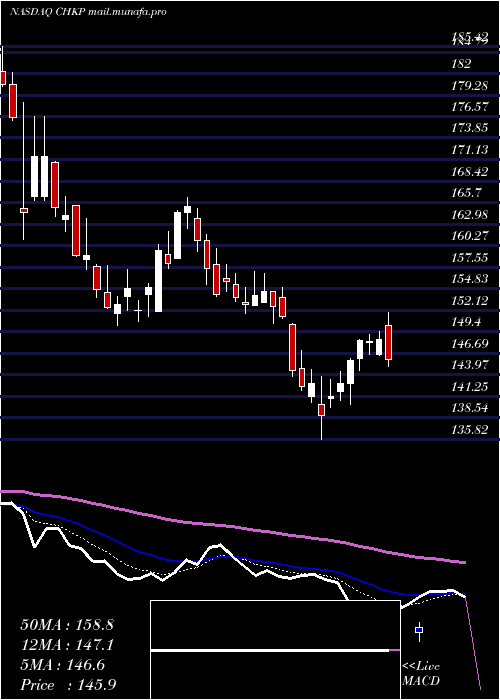Select the 138.54 price axis label
The image size is (500, 700).
tap(469, 408)
